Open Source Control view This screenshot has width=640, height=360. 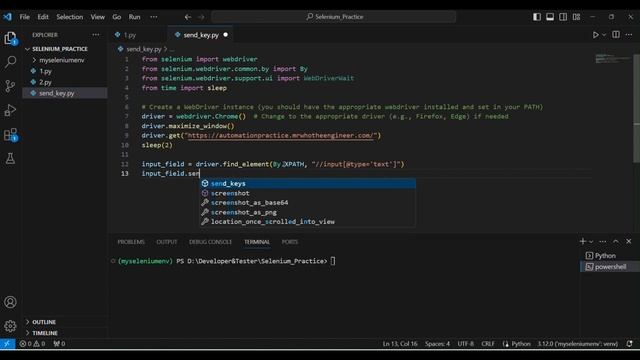coord(10,86)
